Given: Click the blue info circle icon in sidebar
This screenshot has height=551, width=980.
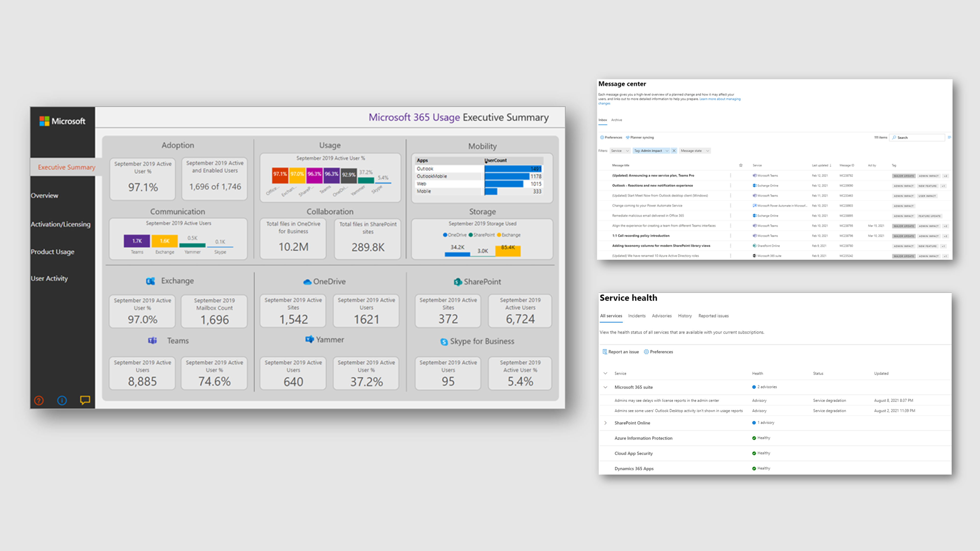Looking at the screenshot, I should point(62,400).
